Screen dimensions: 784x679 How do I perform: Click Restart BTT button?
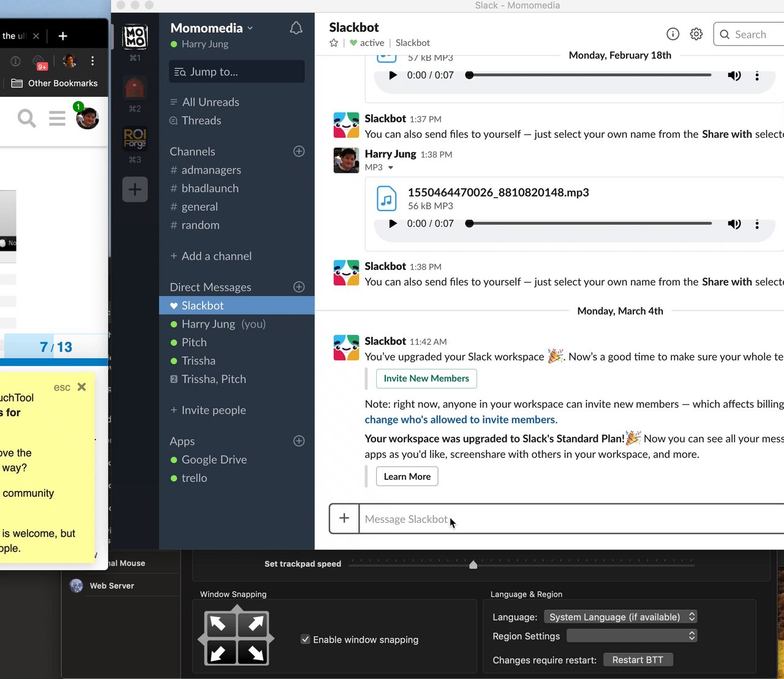(x=638, y=659)
